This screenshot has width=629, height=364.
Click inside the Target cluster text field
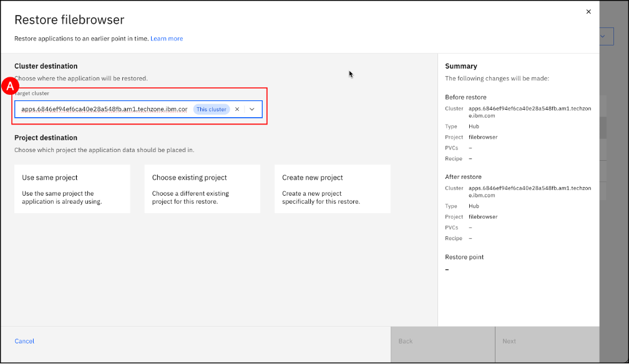104,109
